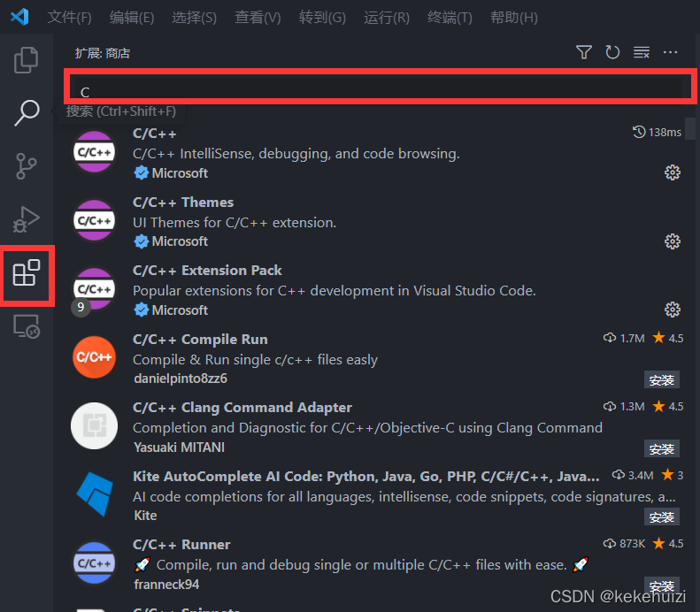Click the 138ms activation time icon

pyautogui.click(x=639, y=132)
